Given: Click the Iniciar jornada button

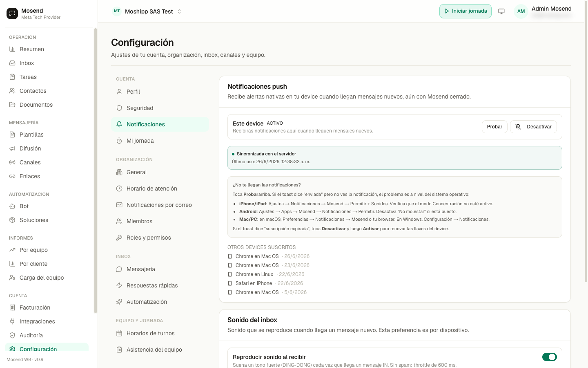Looking at the screenshot, I should pyautogui.click(x=465, y=11).
